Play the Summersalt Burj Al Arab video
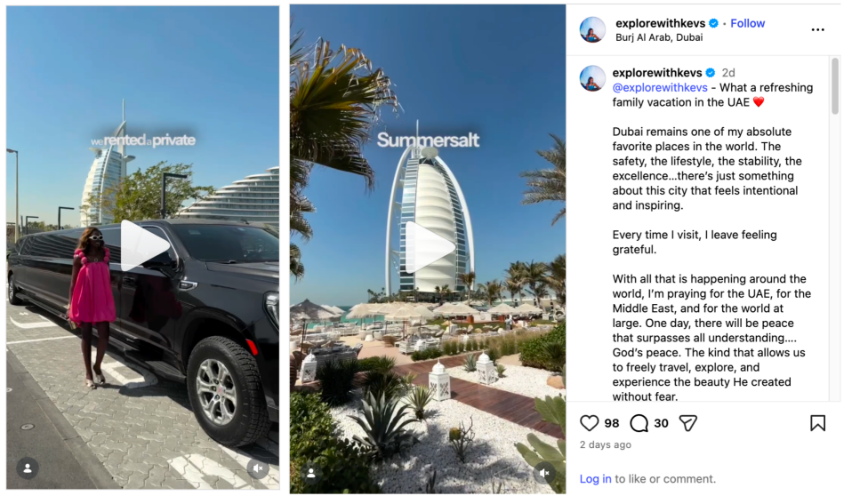This screenshot has width=844, height=504. pos(429,247)
